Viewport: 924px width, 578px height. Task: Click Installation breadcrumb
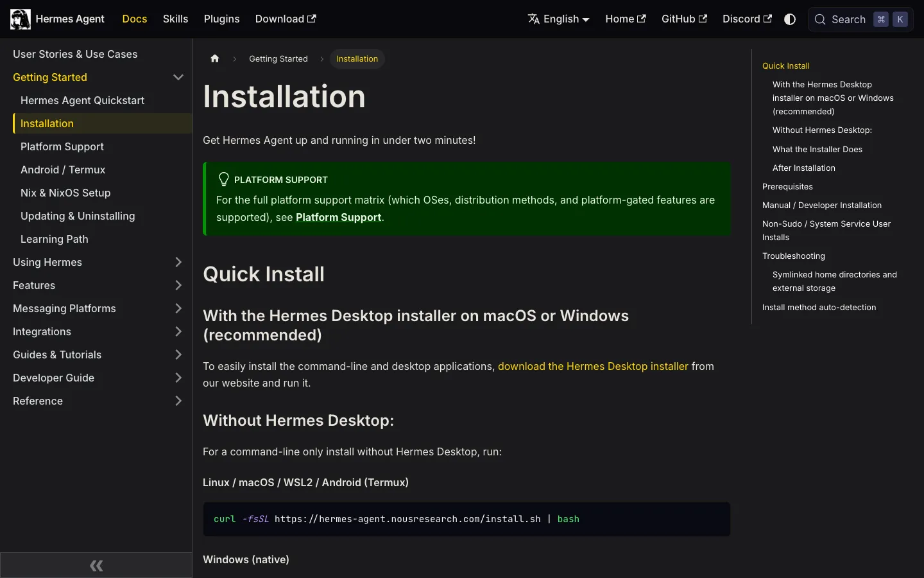357,58
